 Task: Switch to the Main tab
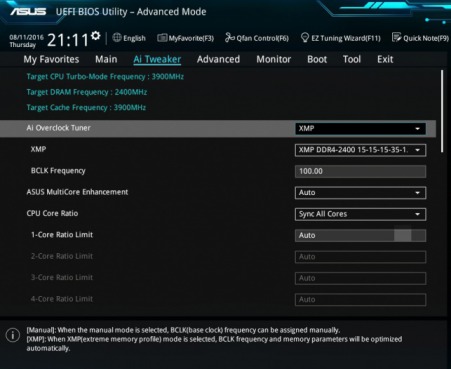pos(106,59)
